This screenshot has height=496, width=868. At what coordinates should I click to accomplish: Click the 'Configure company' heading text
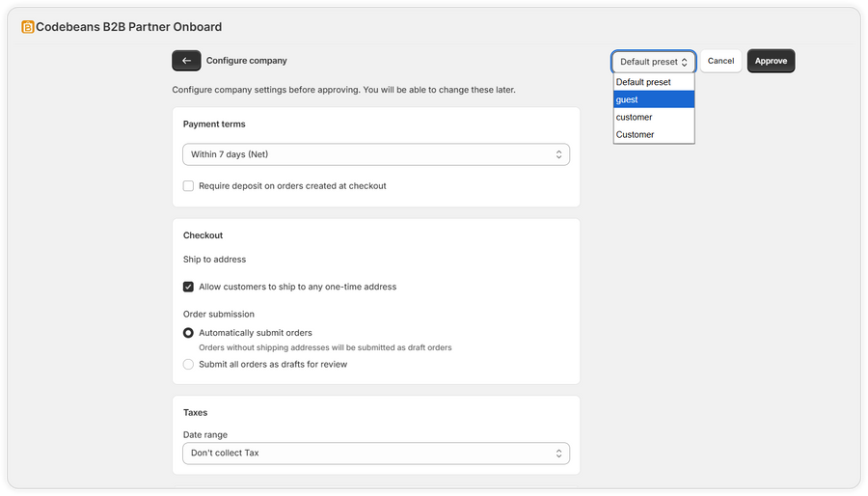point(246,61)
